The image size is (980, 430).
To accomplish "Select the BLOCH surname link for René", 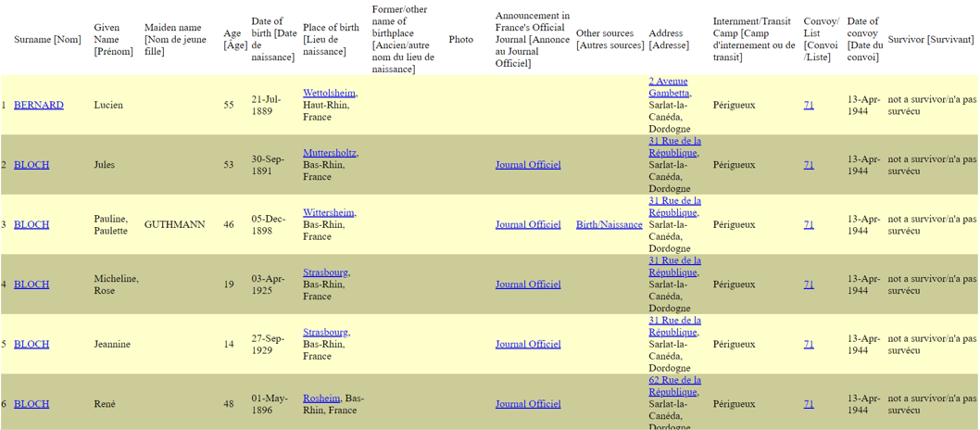I will 31,404.
